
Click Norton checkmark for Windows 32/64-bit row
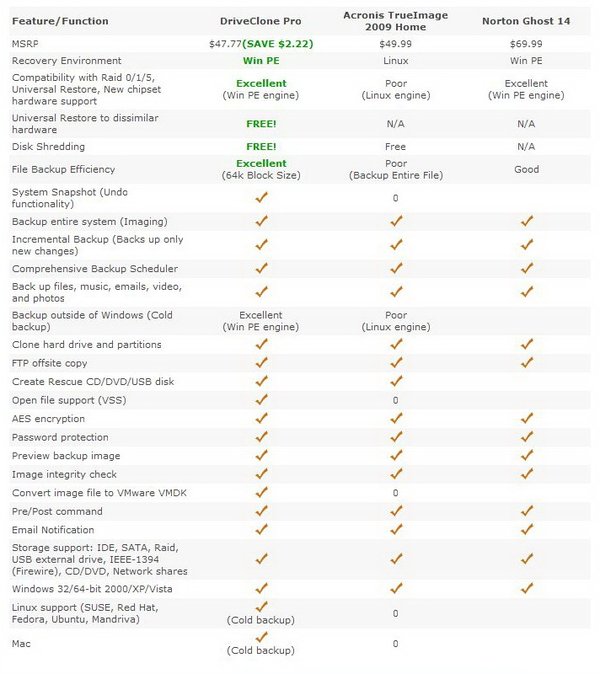pos(527,588)
